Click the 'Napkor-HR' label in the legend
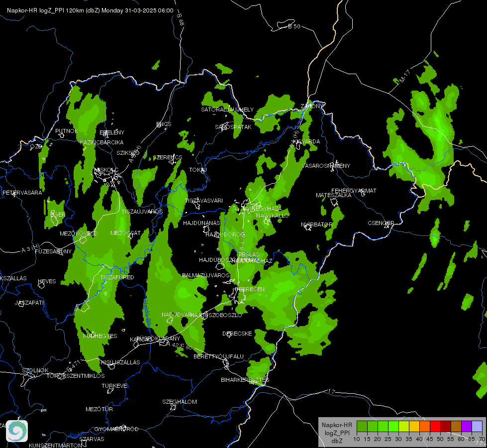487x448 pixels. [337, 425]
